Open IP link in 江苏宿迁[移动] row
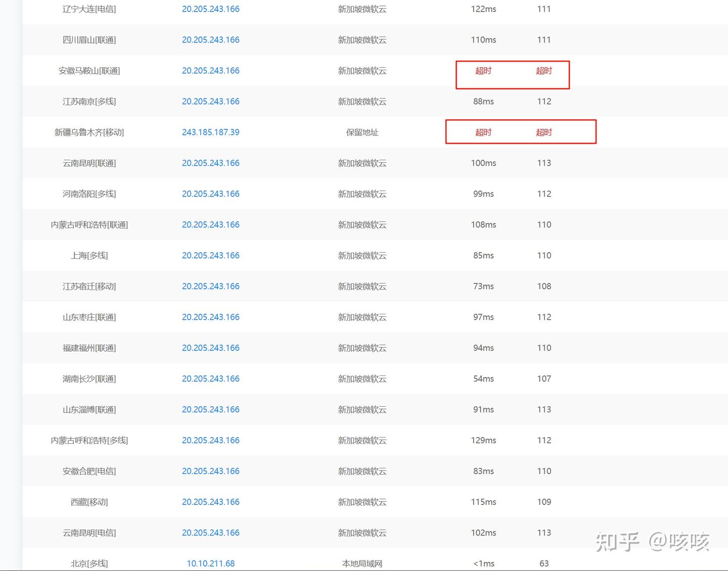728x571 pixels. click(211, 287)
